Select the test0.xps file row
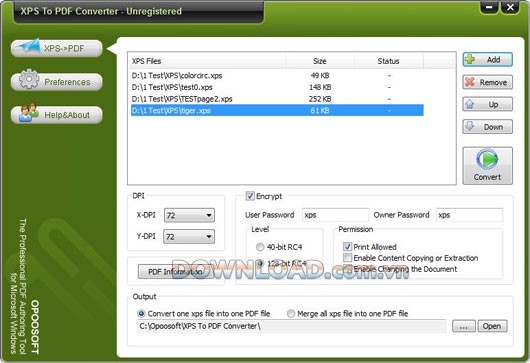Image resolution: width=530 pixels, height=363 pixels. click(277, 87)
